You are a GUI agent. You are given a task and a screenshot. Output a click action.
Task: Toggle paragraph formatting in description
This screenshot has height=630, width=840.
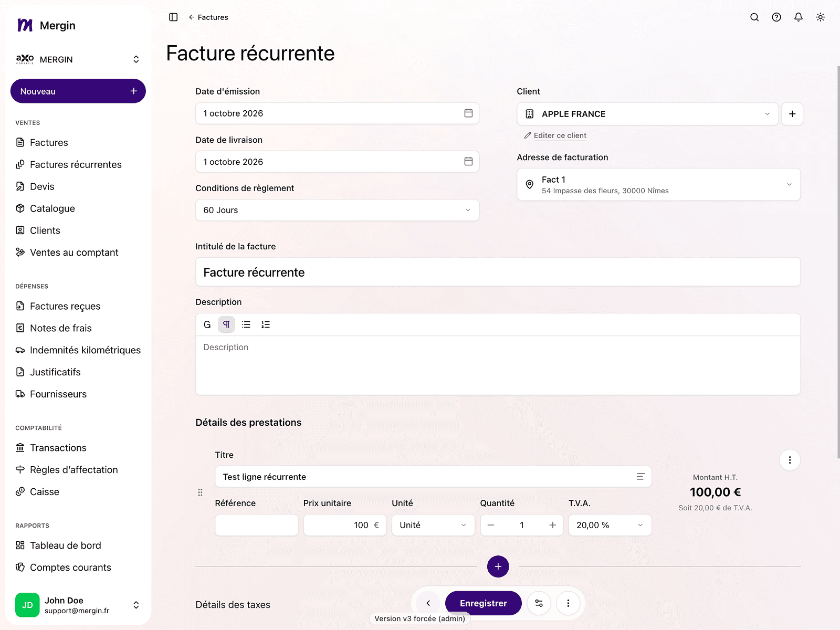coord(226,324)
